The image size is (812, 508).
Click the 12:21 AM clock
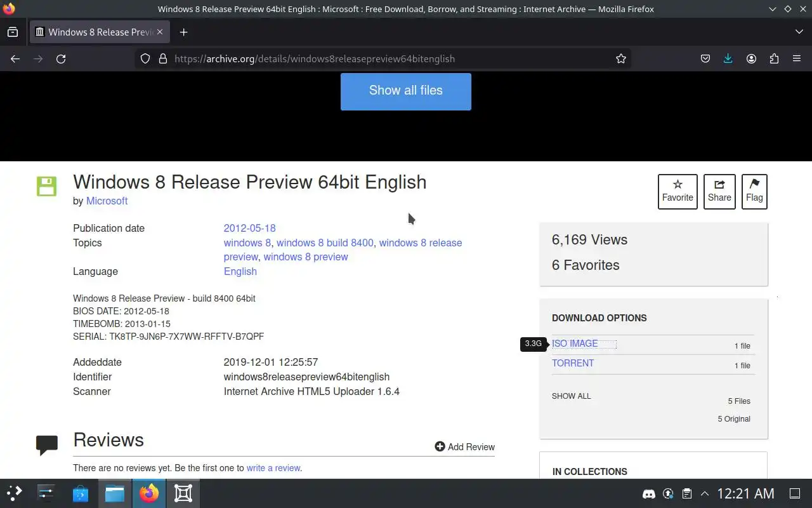(x=745, y=493)
